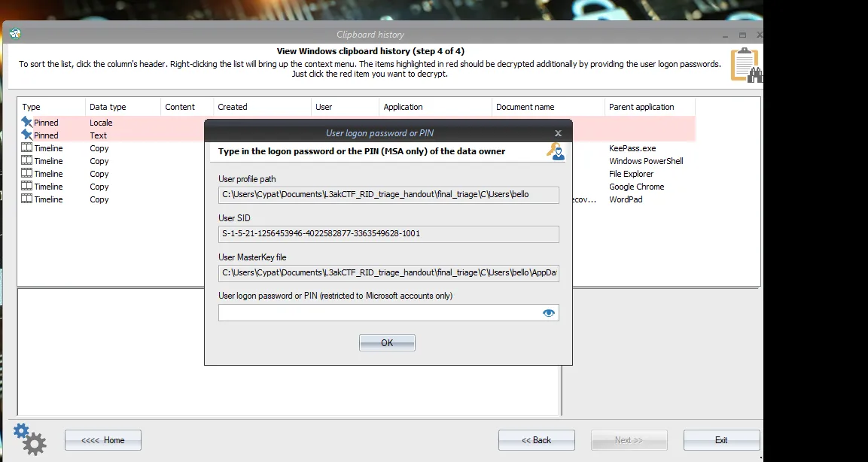Exit the application
This screenshot has width=868, height=462.
click(x=721, y=440)
